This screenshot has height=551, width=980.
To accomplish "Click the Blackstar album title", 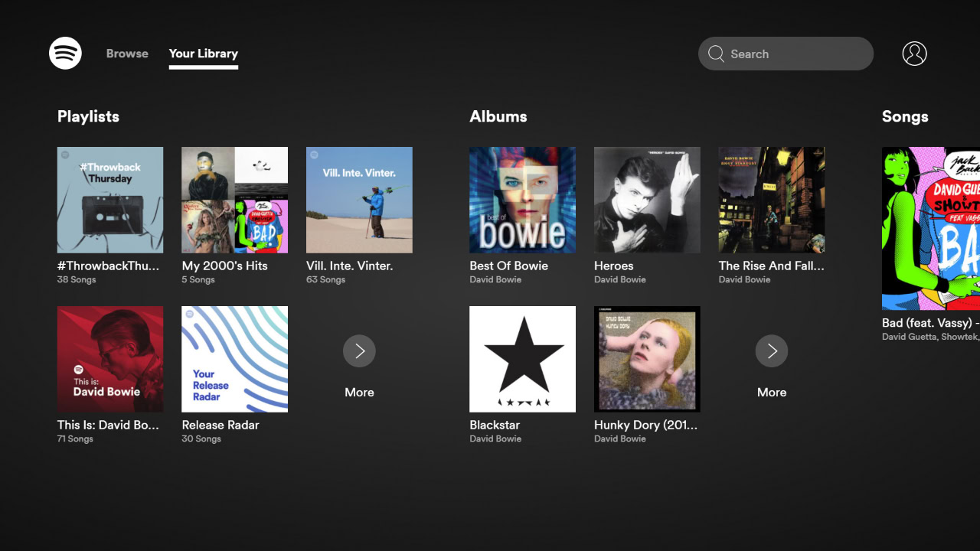I will point(495,425).
